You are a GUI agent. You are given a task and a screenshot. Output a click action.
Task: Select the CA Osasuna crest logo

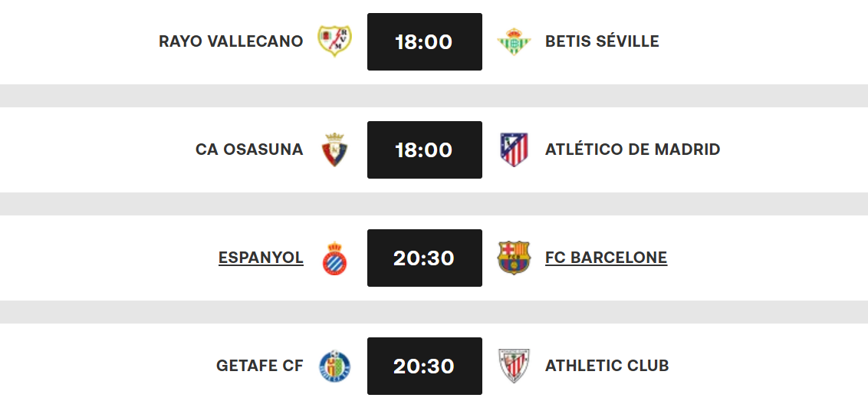coord(335,150)
